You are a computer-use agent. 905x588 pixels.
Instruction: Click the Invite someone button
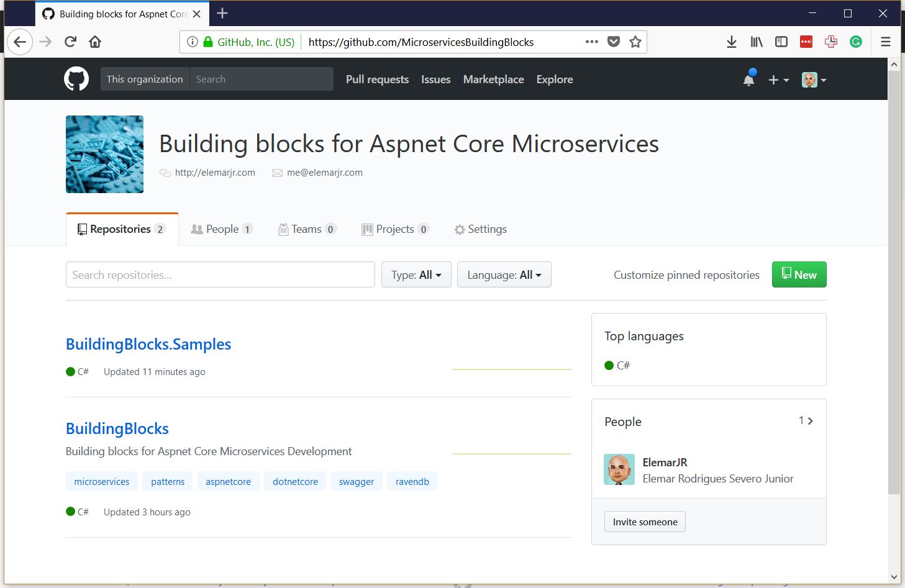645,522
